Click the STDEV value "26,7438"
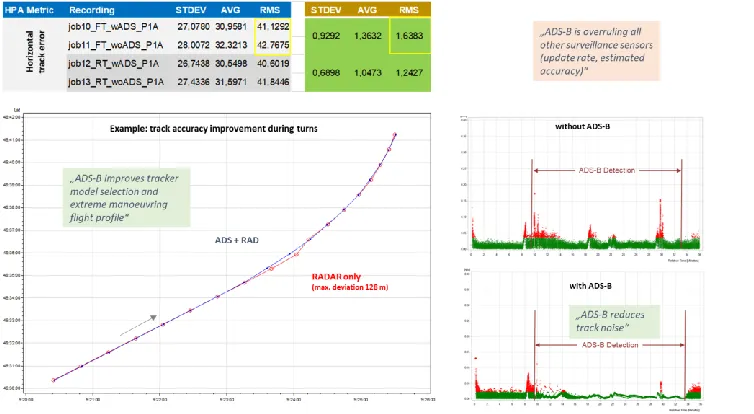The width and height of the screenshot is (754, 414). [193, 63]
